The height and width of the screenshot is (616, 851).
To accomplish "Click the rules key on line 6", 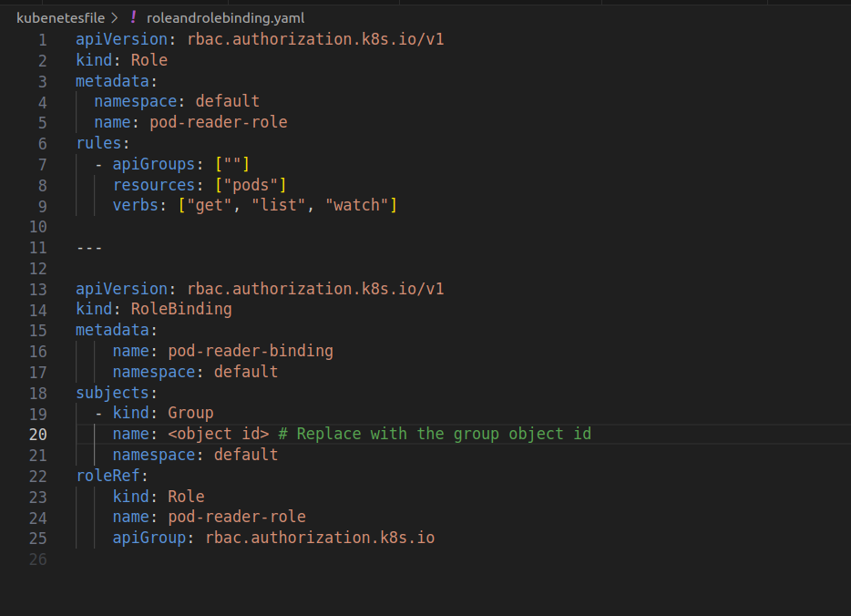I will point(98,143).
